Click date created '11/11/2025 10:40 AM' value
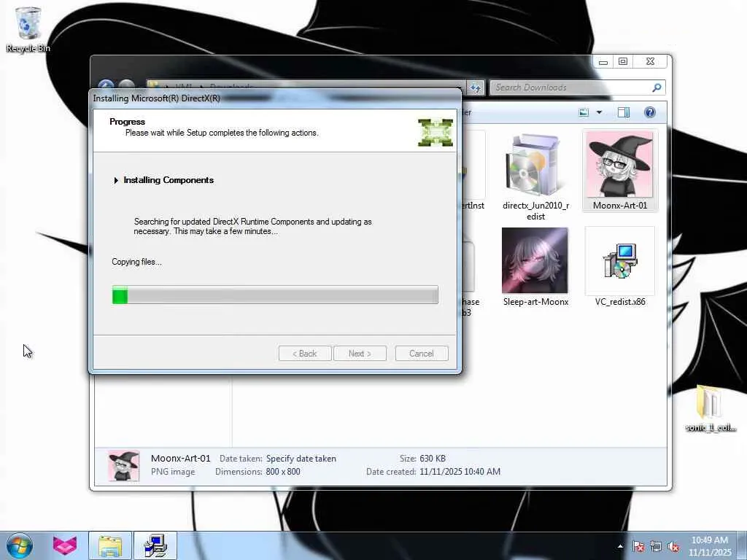Image resolution: width=747 pixels, height=560 pixels. (460, 472)
